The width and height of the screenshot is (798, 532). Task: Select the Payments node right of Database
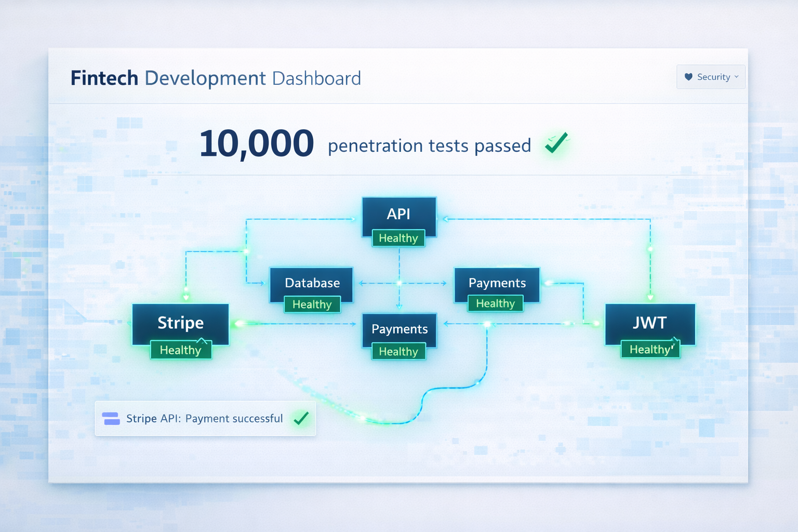pyautogui.click(x=497, y=283)
